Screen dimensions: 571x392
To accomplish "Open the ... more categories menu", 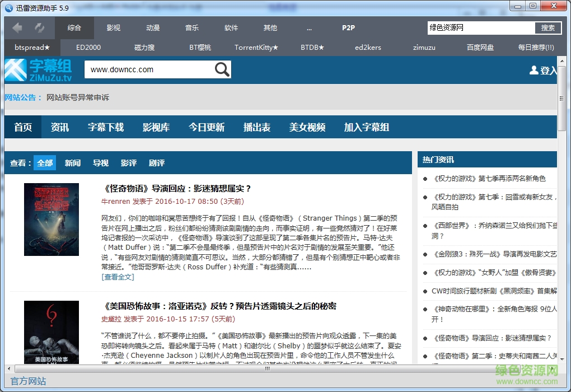I will (x=310, y=27).
